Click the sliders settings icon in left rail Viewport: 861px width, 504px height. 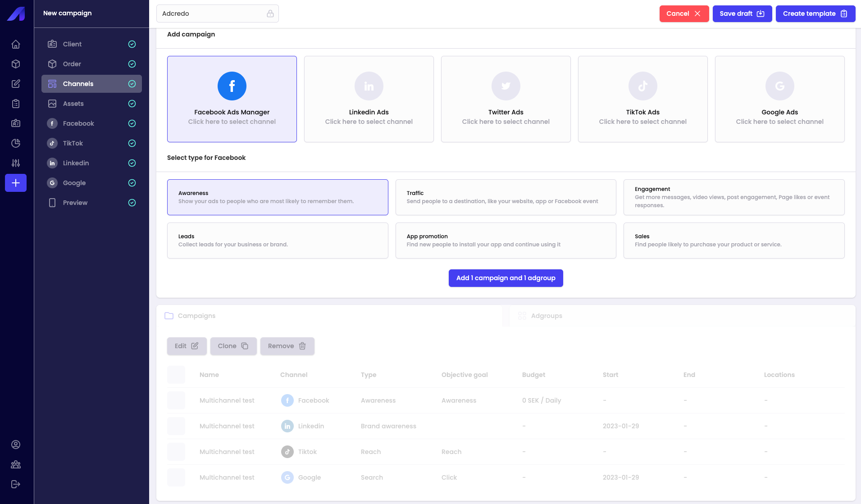[x=16, y=163]
